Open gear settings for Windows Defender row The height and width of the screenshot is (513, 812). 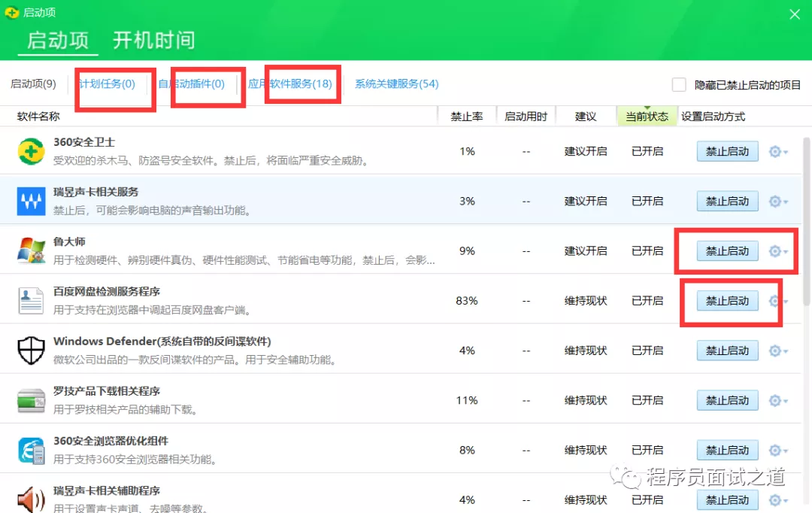coord(778,351)
